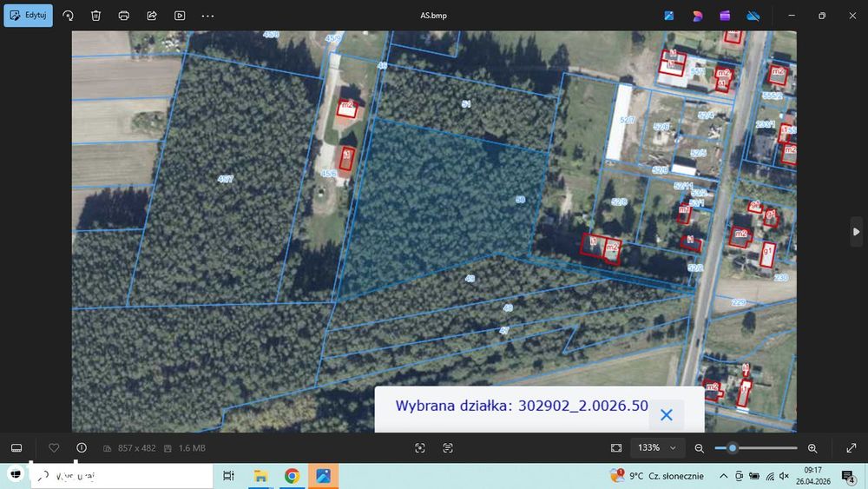
Task: Click the Wybrana działka: 302902_2.0026.50 text
Action: pyautogui.click(x=522, y=406)
